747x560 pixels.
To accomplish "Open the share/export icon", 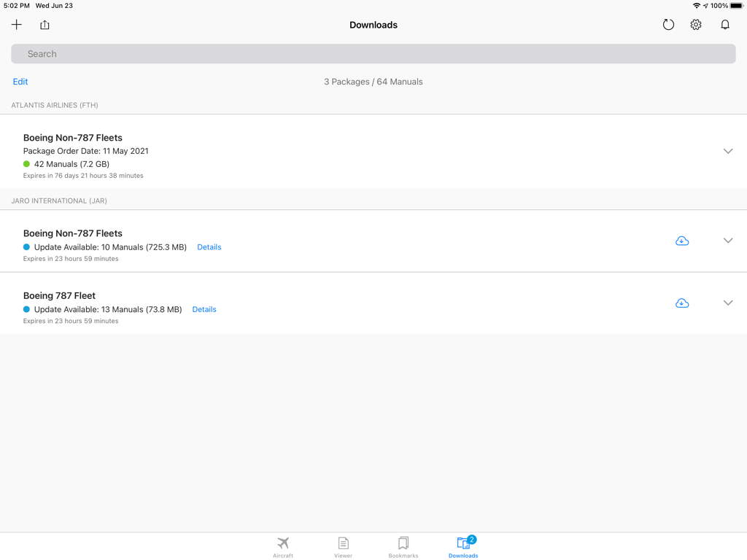I will coord(44,25).
